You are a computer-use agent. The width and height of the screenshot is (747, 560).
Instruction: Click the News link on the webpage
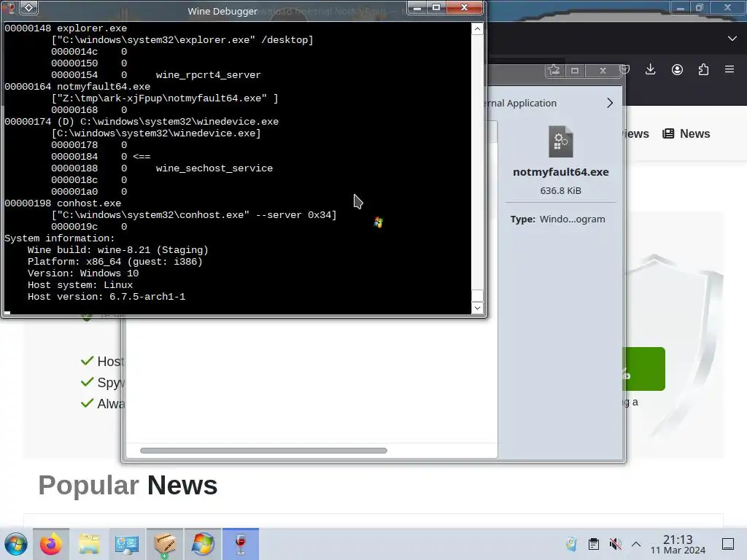coord(694,134)
